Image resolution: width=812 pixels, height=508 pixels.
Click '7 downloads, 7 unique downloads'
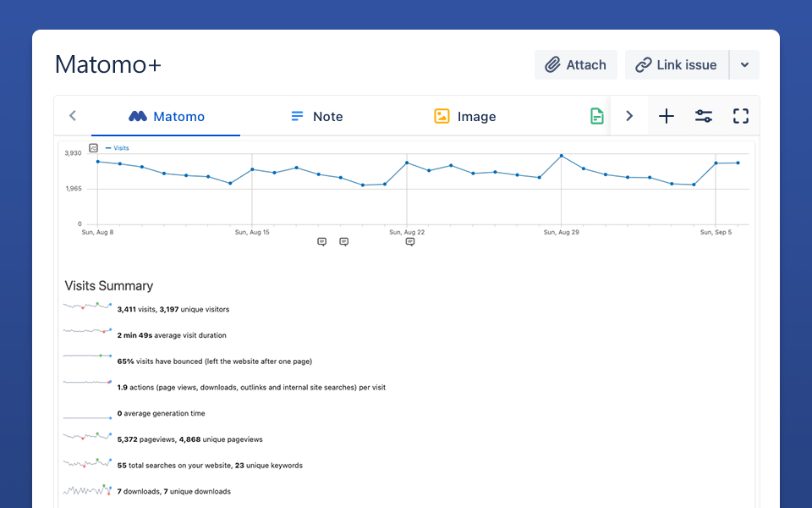[174, 491]
